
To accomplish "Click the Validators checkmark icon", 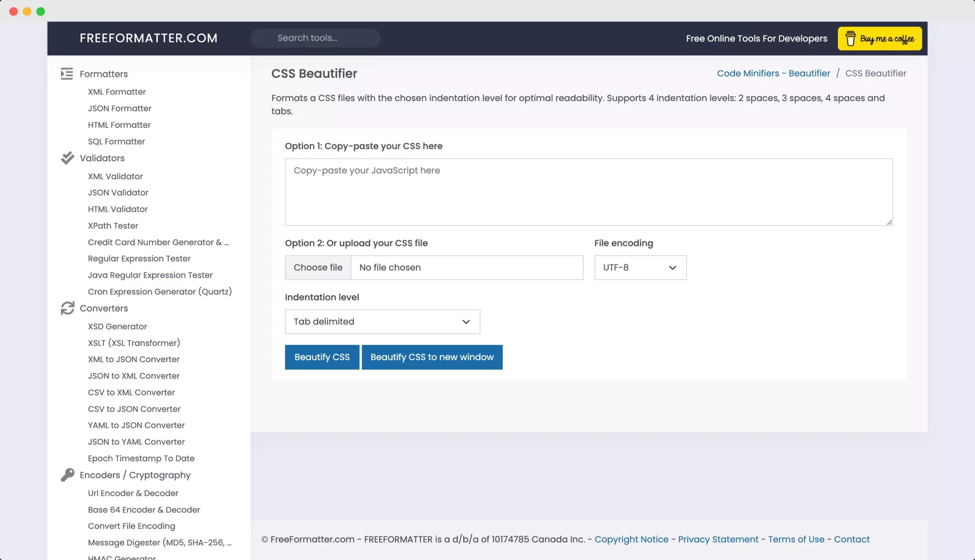I will [x=67, y=158].
